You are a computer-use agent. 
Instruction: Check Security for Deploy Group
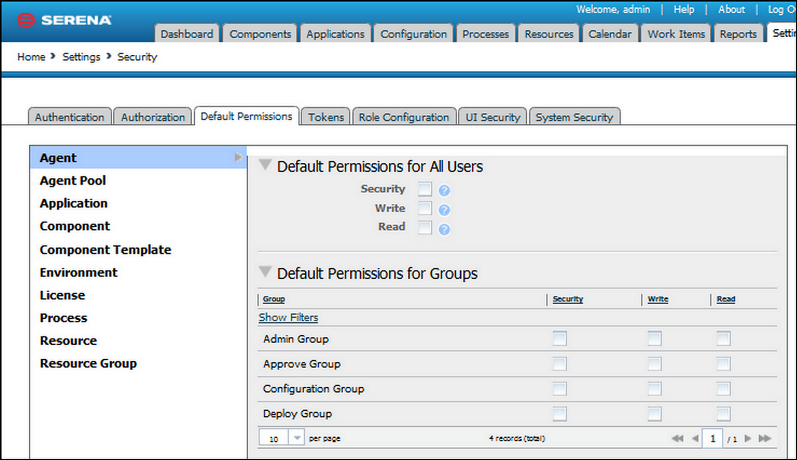click(x=560, y=414)
